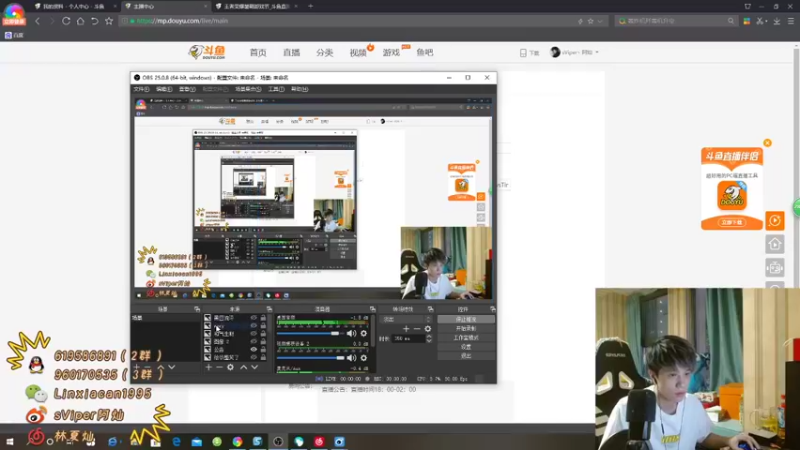This screenshot has width=800, height=450.
Task: Remove selected source with minus icon
Action: click(219, 367)
